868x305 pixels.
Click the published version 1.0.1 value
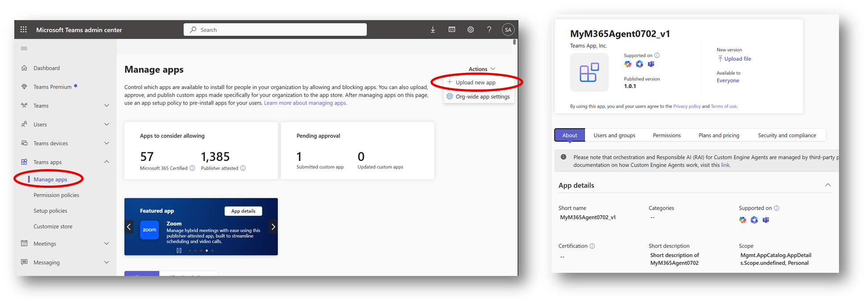click(630, 86)
